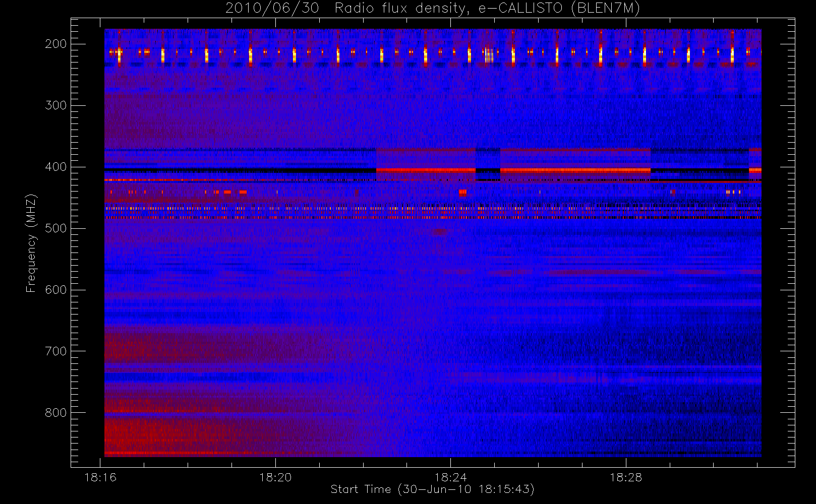Click the 18:16 time tick label
This screenshot has width=816, height=504.
click(x=100, y=477)
